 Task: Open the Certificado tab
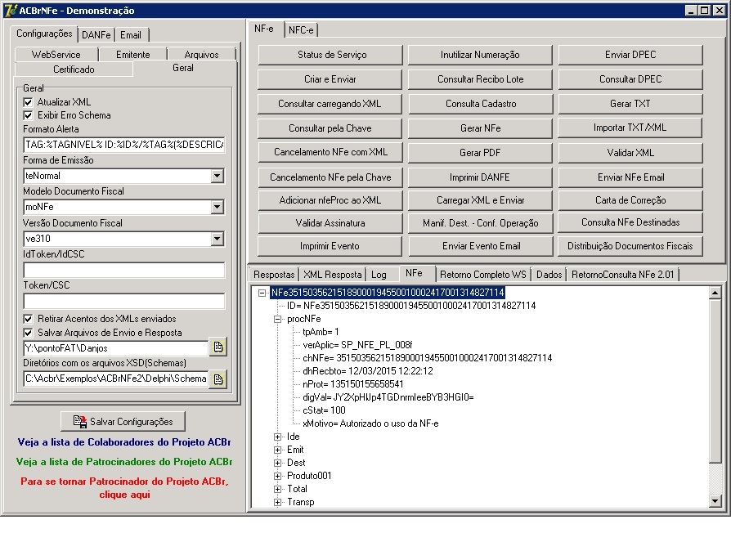(x=74, y=69)
